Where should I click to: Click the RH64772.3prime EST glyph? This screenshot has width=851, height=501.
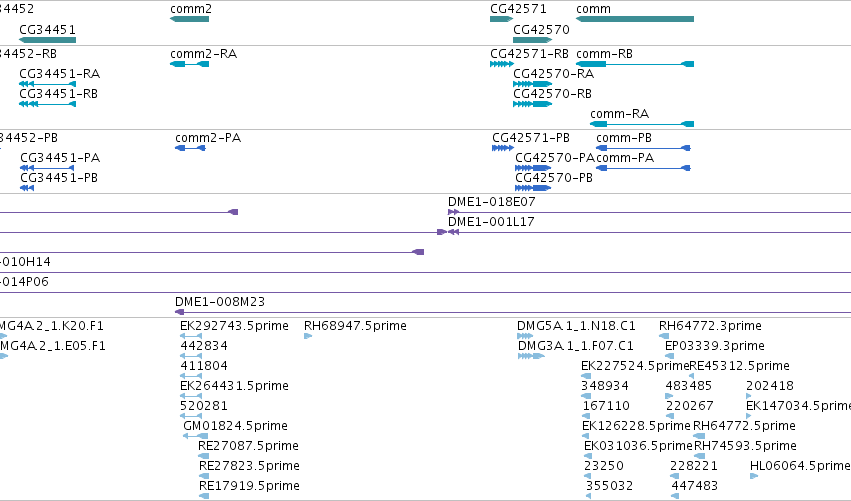tap(664, 336)
